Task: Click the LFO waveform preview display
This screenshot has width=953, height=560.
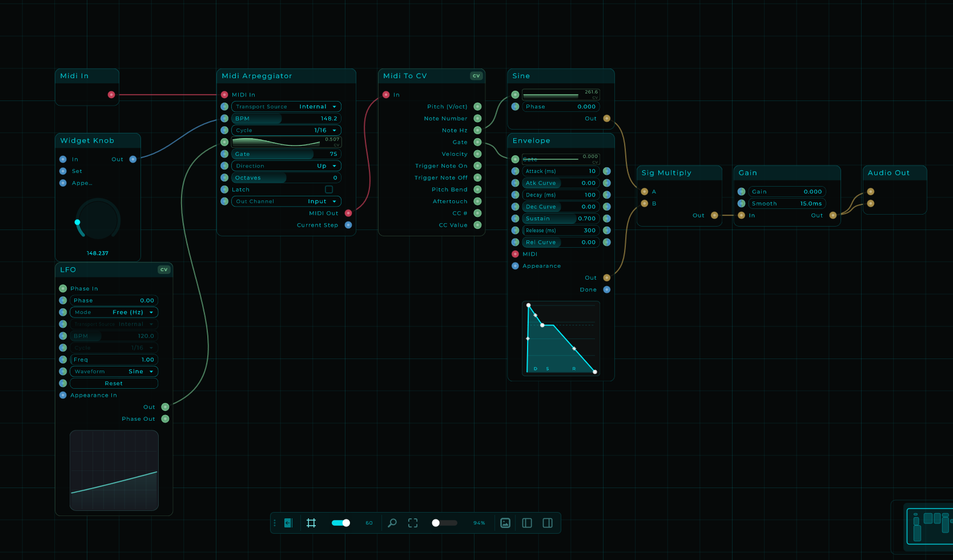Action: [x=114, y=470]
